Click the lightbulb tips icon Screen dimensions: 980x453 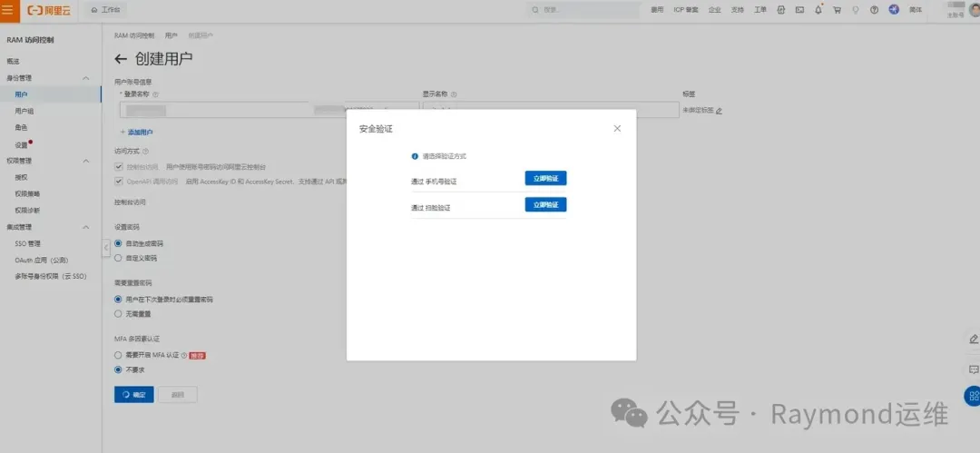[x=855, y=10]
